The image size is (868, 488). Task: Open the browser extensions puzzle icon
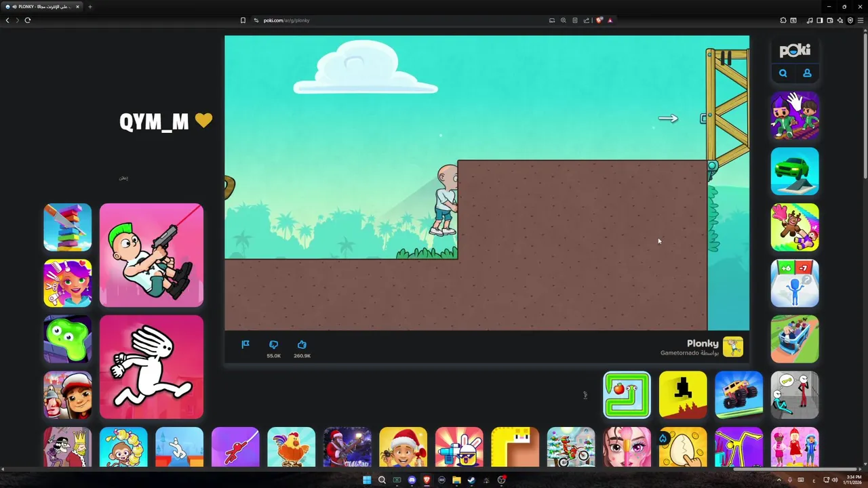point(783,20)
